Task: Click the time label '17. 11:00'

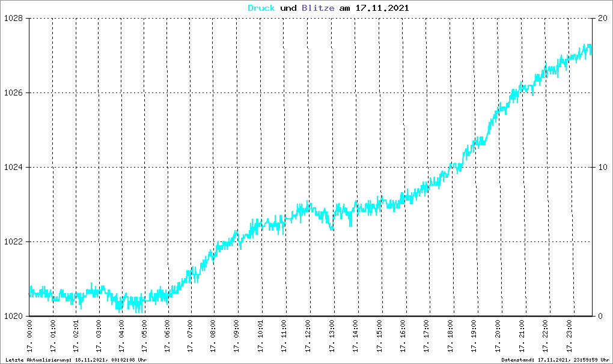Action: pos(284,336)
